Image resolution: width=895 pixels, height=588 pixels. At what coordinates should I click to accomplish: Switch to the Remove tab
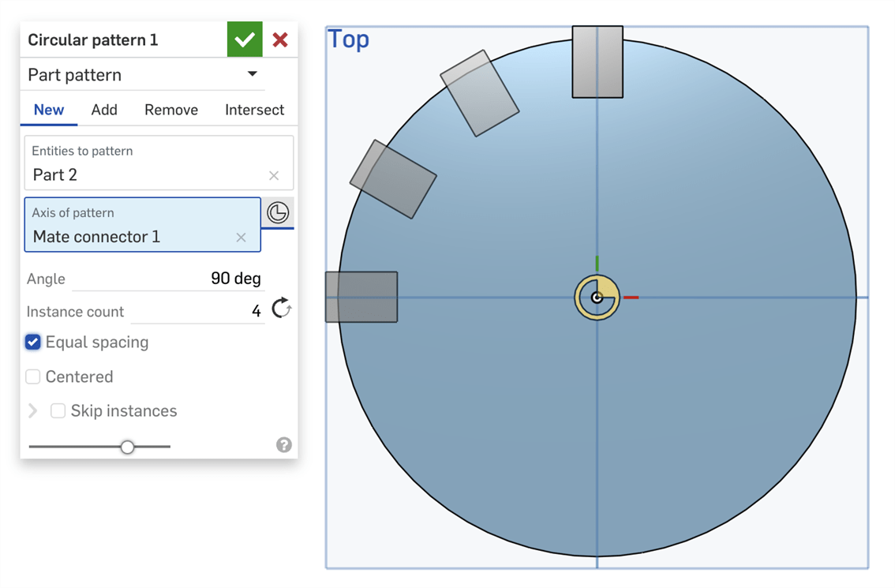pyautogui.click(x=171, y=110)
